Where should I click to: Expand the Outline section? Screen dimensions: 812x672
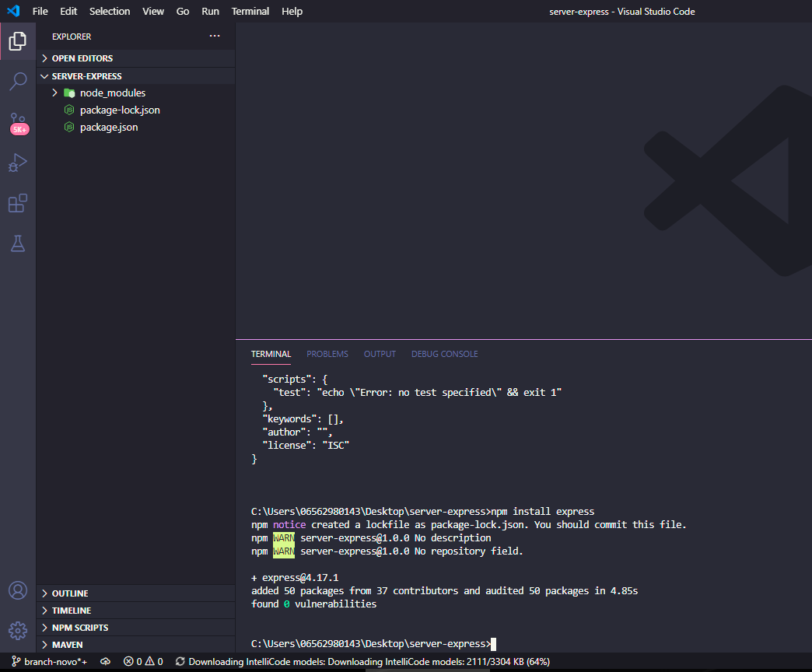[x=70, y=593]
